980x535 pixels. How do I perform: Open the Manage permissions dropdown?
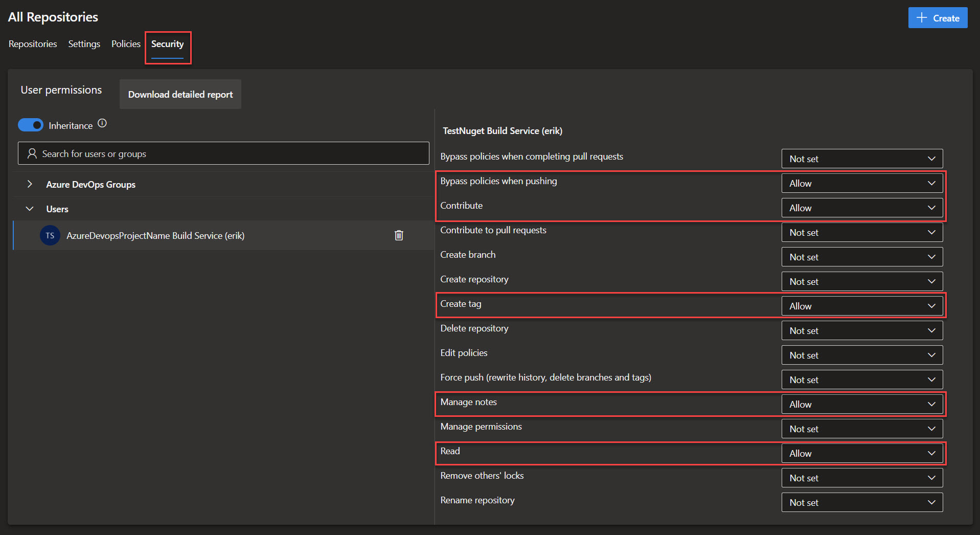click(862, 429)
